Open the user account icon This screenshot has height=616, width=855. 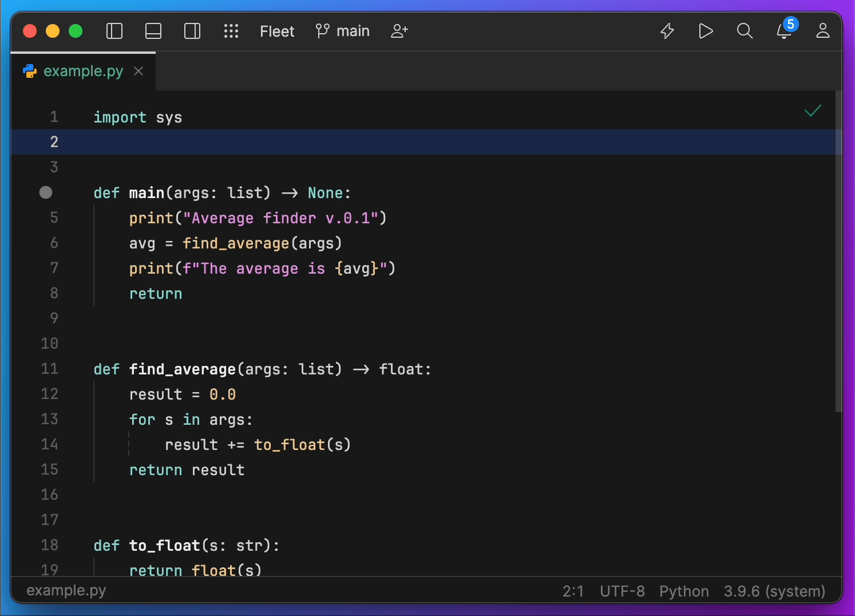pyautogui.click(x=823, y=31)
